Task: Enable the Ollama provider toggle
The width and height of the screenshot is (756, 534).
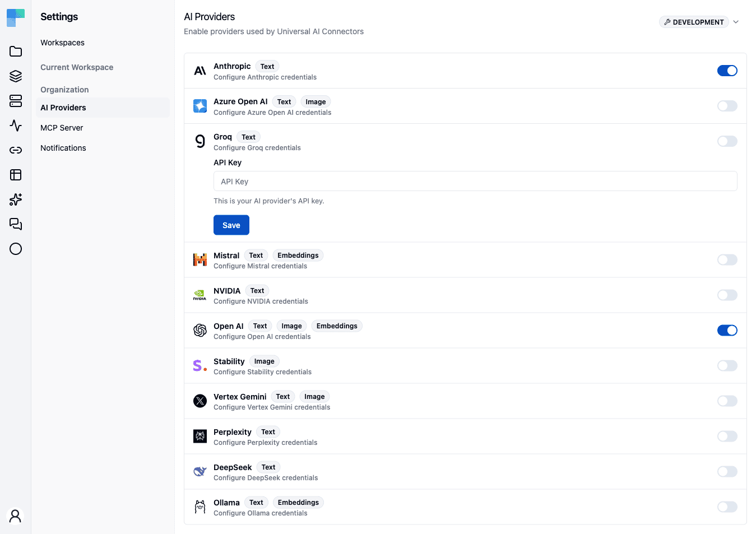Action: 727,507
